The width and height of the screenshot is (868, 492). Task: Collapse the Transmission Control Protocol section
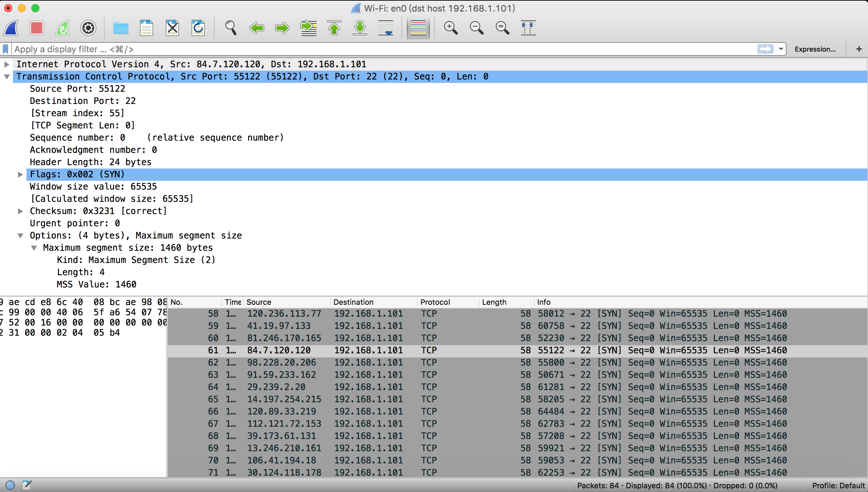6,76
